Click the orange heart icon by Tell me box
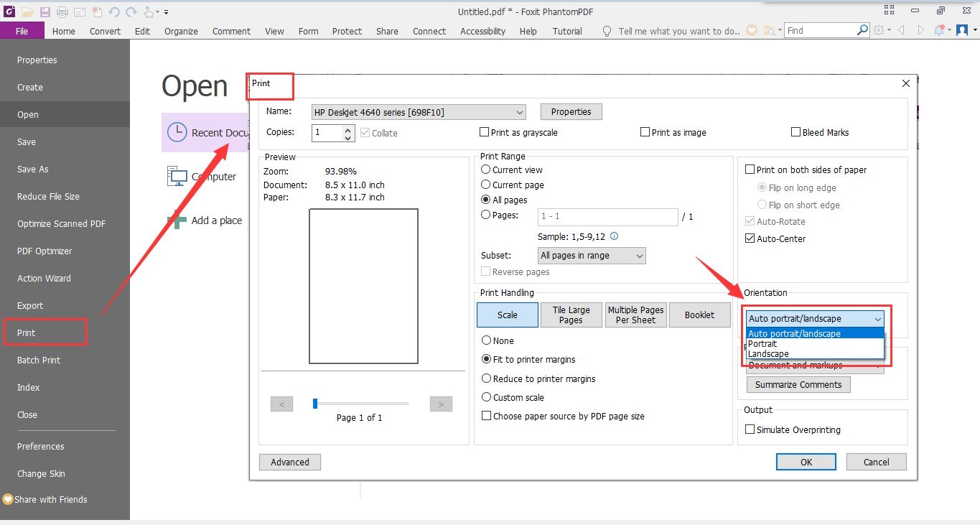The width and height of the screenshot is (980, 525). [752, 30]
